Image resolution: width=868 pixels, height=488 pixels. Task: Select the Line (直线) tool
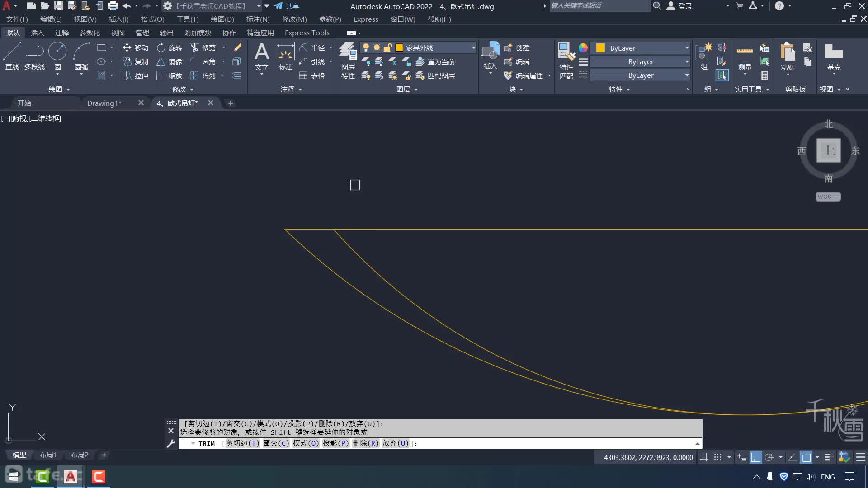coord(12,56)
